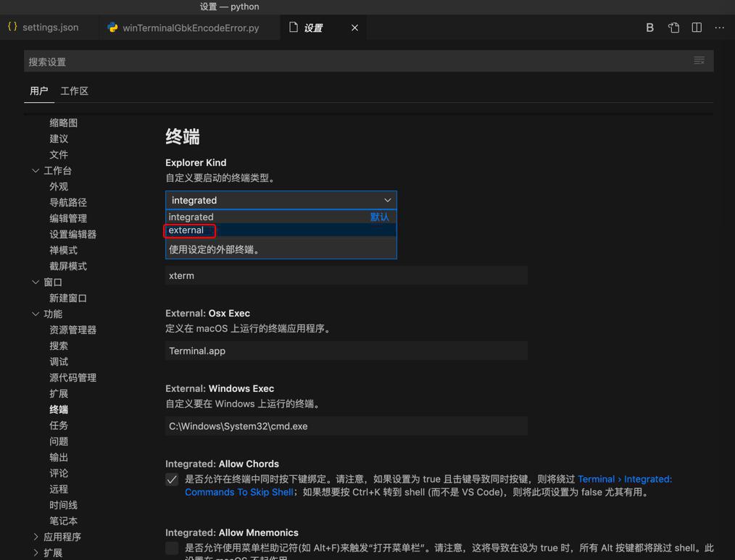Open settings JSON file icon in toolbar
The width and height of the screenshot is (735, 560).
(673, 28)
